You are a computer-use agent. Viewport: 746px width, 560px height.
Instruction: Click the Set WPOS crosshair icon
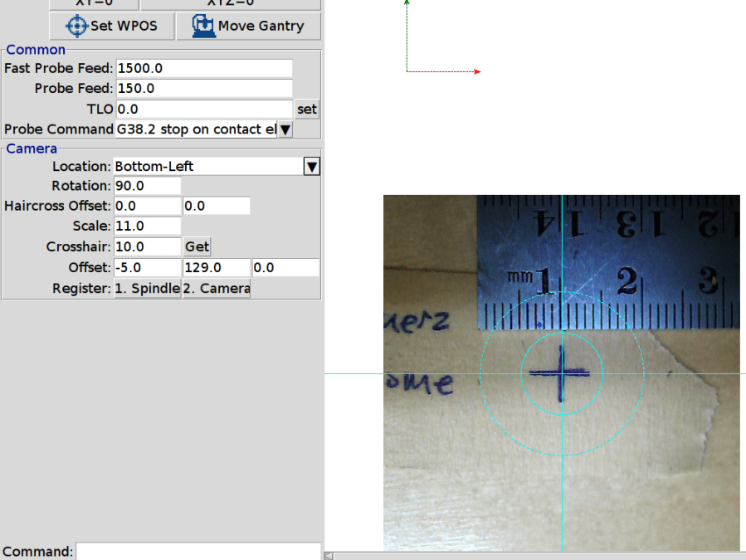point(76,26)
